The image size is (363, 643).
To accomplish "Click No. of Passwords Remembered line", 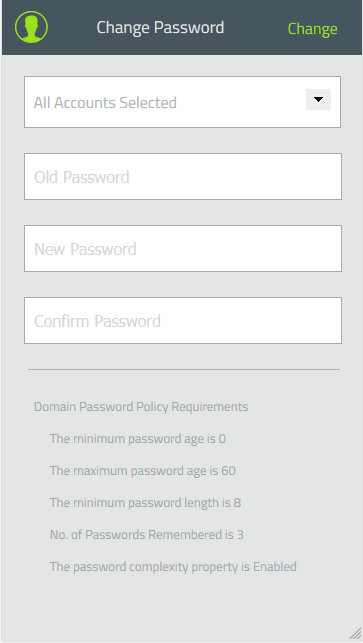I will (x=146, y=535).
